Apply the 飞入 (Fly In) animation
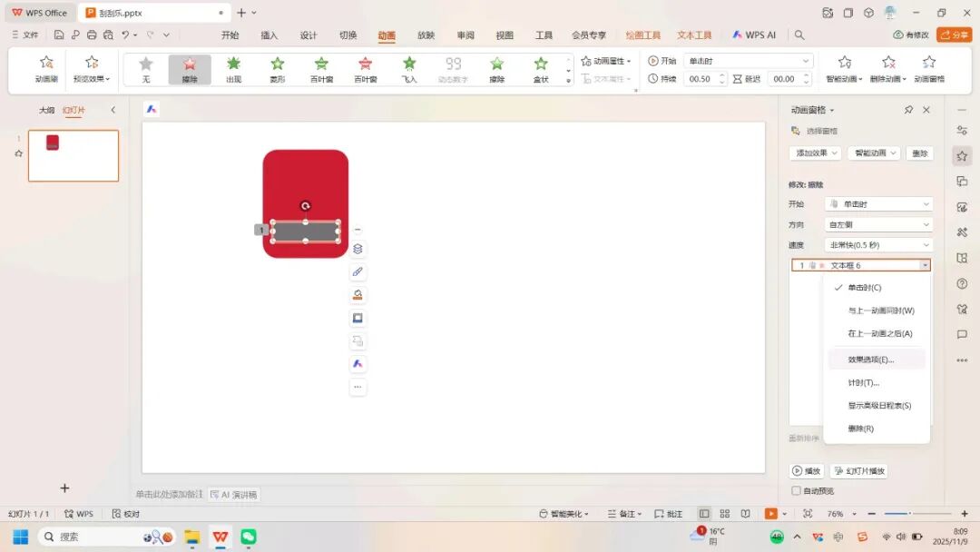The height and width of the screenshot is (552, 980). (x=409, y=68)
